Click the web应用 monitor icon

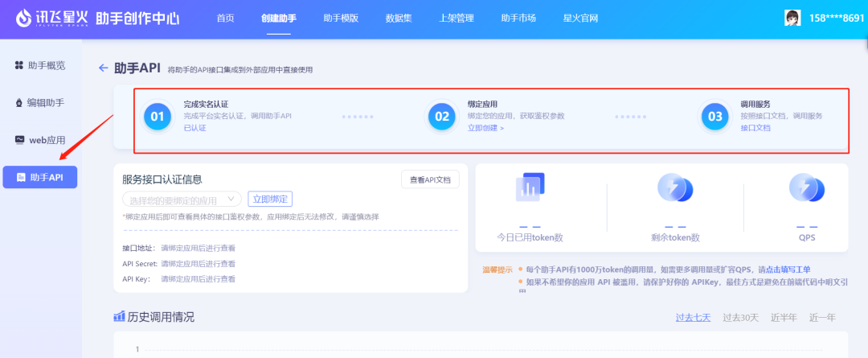click(x=19, y=140)
